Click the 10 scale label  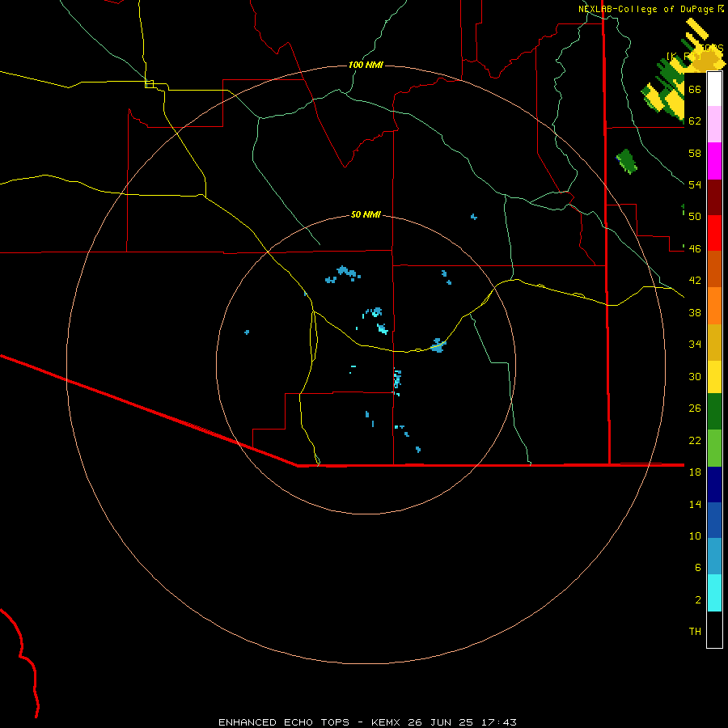coord(695,536)
